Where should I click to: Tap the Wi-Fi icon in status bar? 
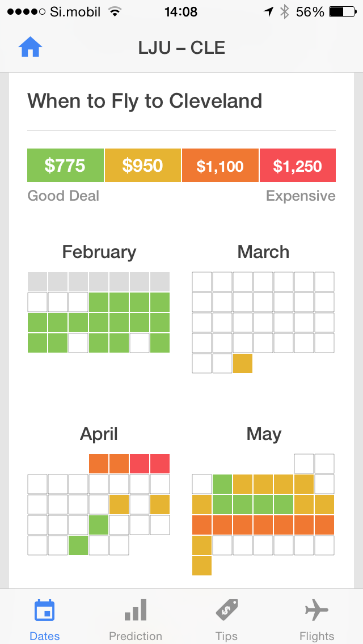(x=115, y=12)
